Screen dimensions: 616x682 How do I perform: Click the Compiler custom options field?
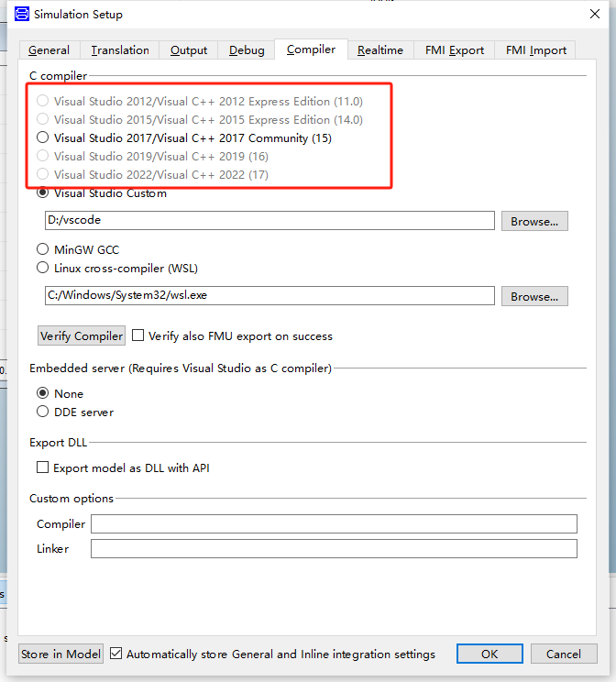coord(334,523)
